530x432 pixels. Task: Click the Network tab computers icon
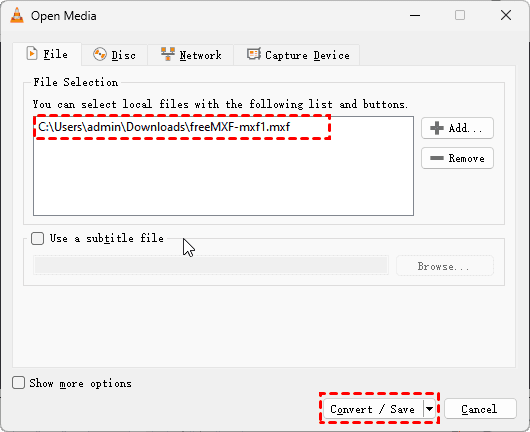(x=168, y=54)
